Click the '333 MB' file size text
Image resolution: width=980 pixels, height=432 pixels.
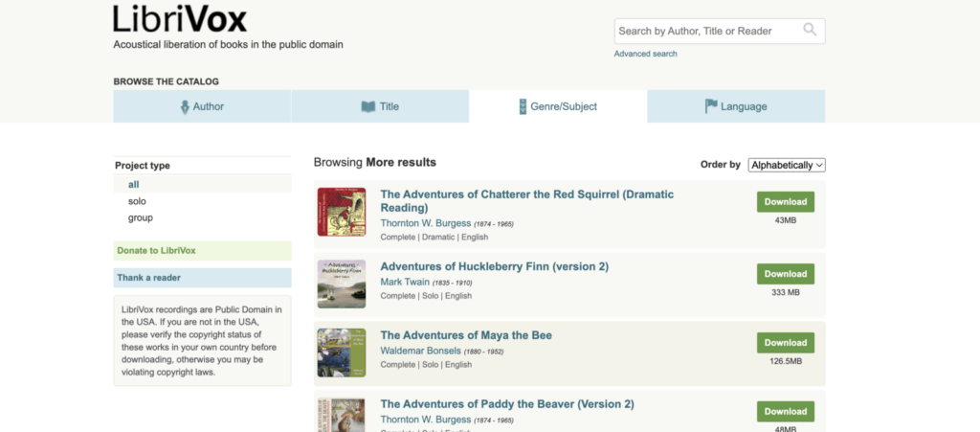[x=786, y=292]
